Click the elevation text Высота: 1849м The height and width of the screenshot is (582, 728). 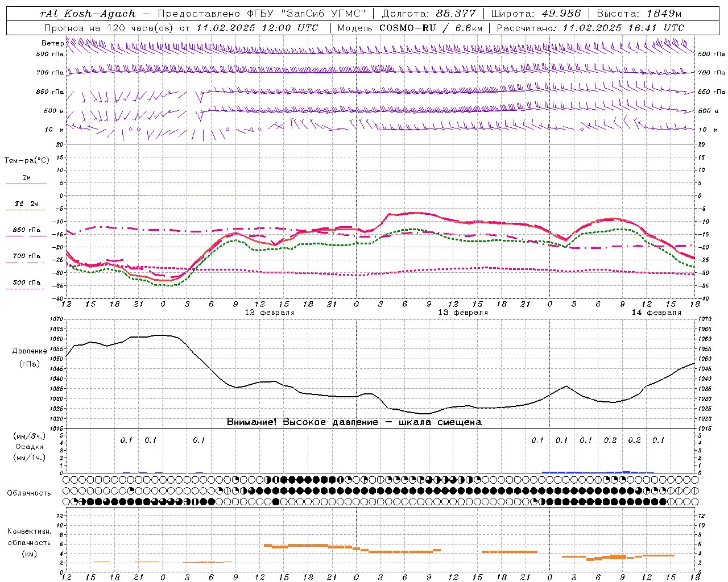click(639, 14)
